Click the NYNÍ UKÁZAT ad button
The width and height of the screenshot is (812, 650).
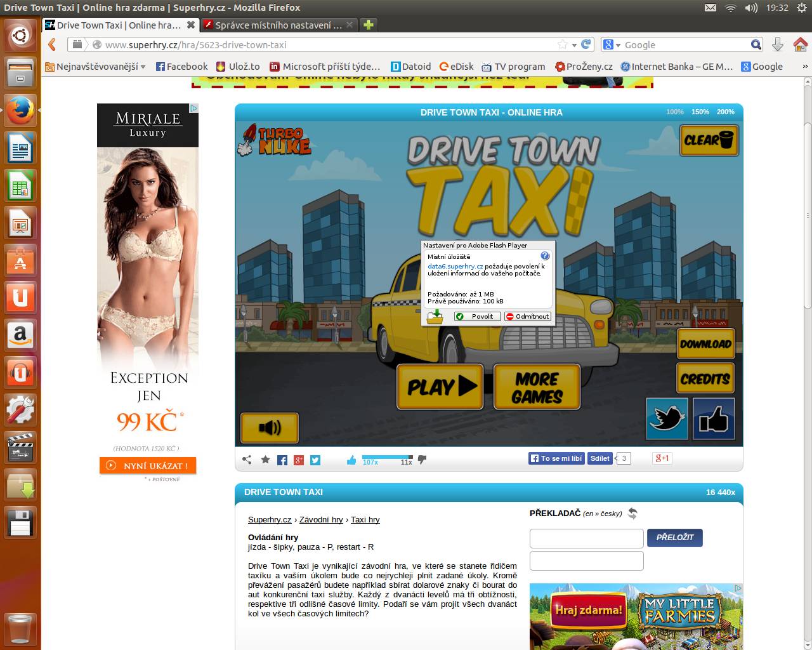pyautogui.click(x=148, y=465)
